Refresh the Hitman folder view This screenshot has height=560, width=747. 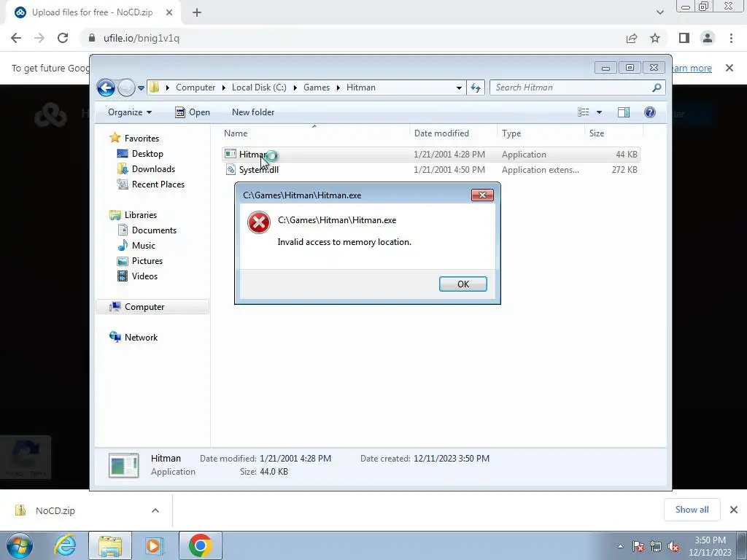[x=476, y=87]
